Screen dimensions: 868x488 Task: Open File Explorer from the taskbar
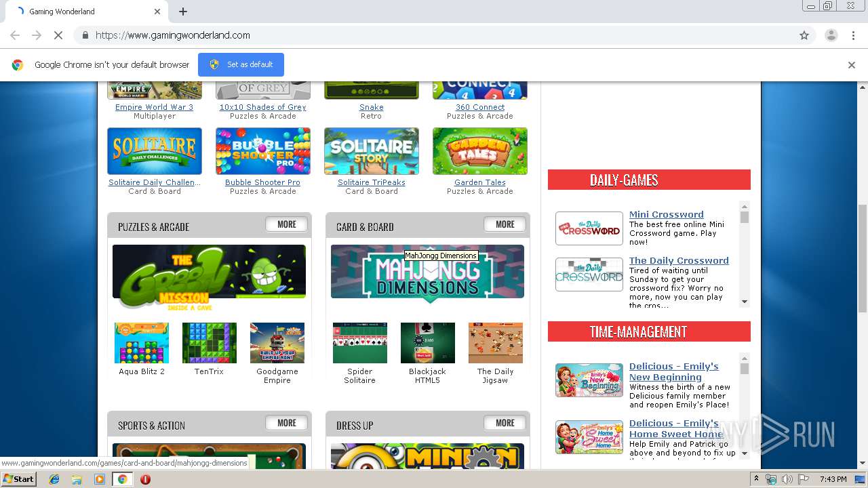(x=77, y=479)
